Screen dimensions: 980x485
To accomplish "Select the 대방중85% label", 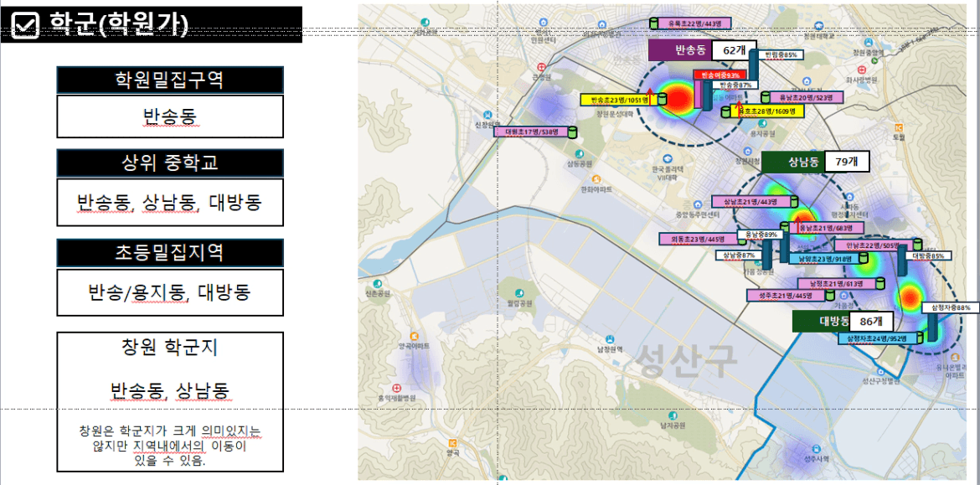I will click(931, 255).
